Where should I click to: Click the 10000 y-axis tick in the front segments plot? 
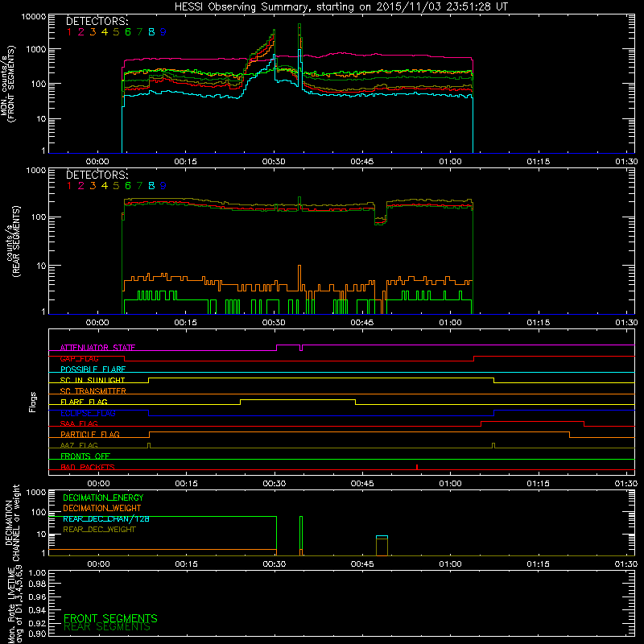(34, 17)
